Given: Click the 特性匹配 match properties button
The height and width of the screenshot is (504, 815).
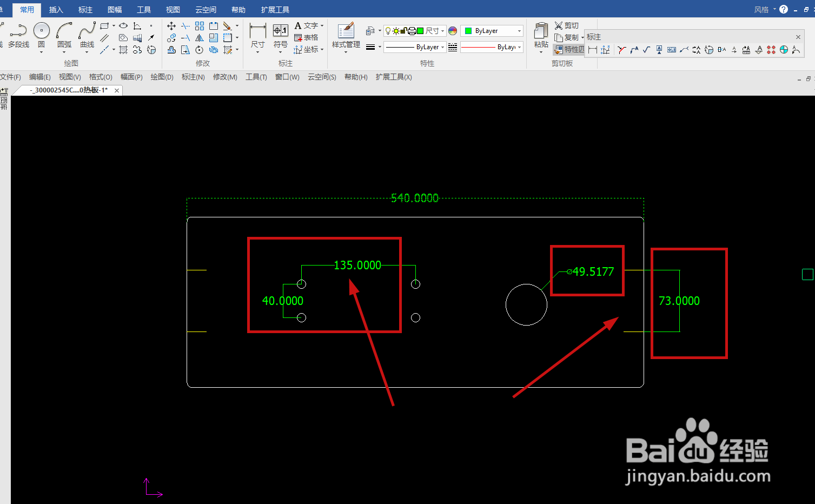Looking at the screenshot, I should pos(569,49).
